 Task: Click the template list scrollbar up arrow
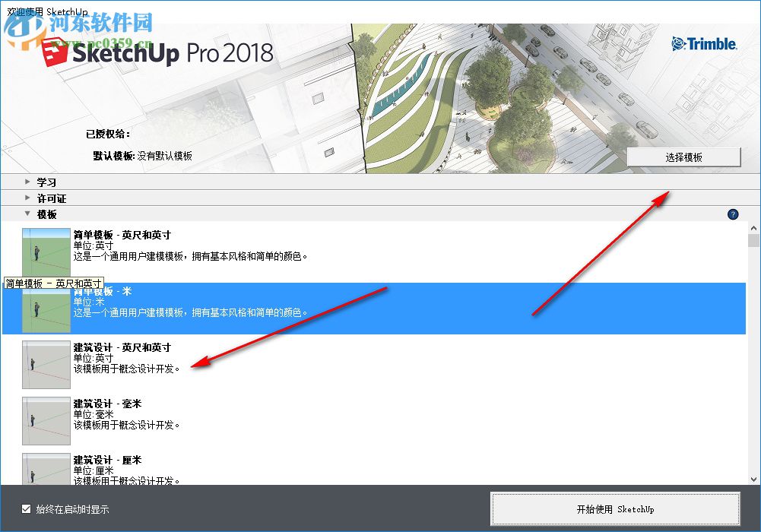pyautogui.click(x=753, y=227)
